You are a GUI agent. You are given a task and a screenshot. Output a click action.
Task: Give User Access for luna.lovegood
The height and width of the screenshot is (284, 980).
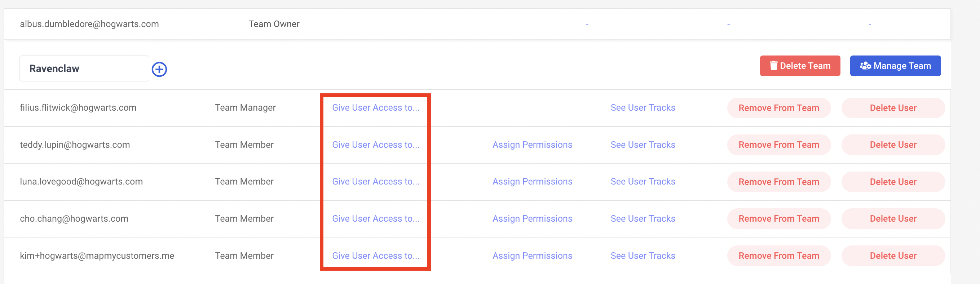[x=376, y=182]
